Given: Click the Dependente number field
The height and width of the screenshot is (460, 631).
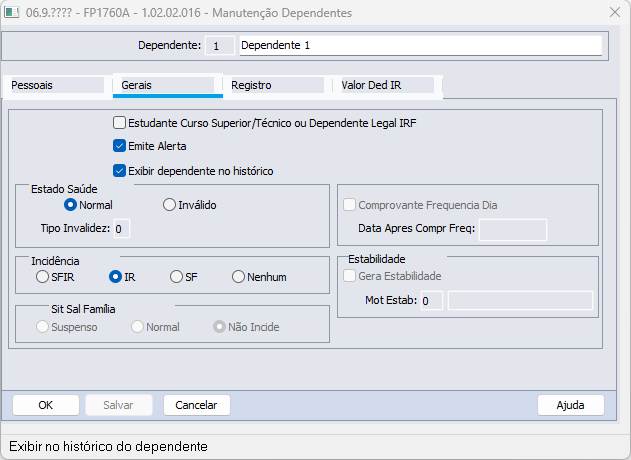Looking at the screenshot, I should pos(220,45).
